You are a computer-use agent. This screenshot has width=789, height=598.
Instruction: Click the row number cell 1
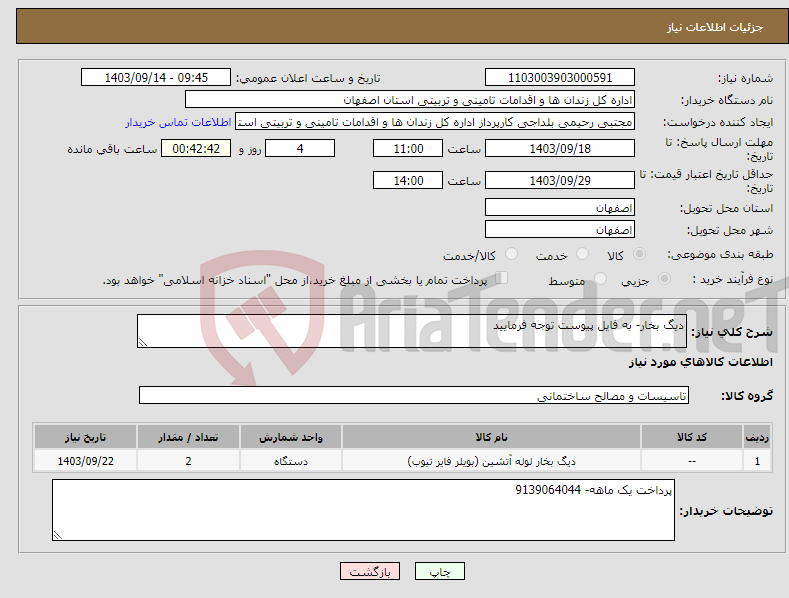click(x=757, y=461)
